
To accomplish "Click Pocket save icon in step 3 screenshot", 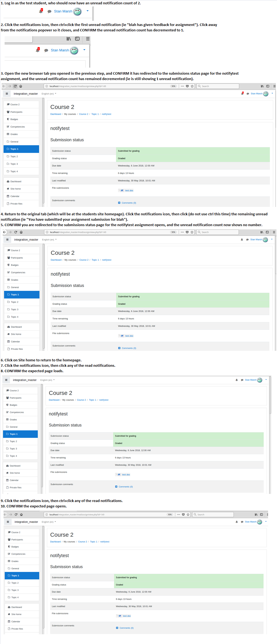I will [x=187, y=86].
